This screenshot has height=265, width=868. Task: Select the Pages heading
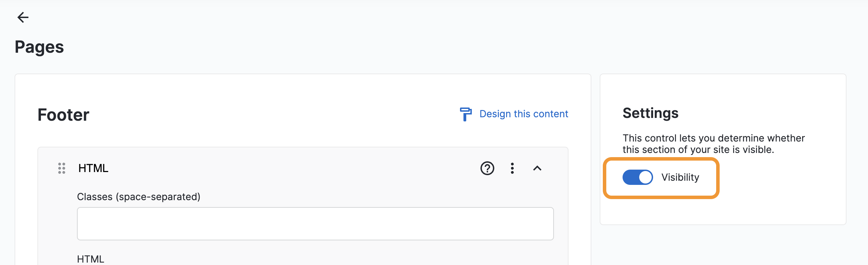[x=39, y=47]
